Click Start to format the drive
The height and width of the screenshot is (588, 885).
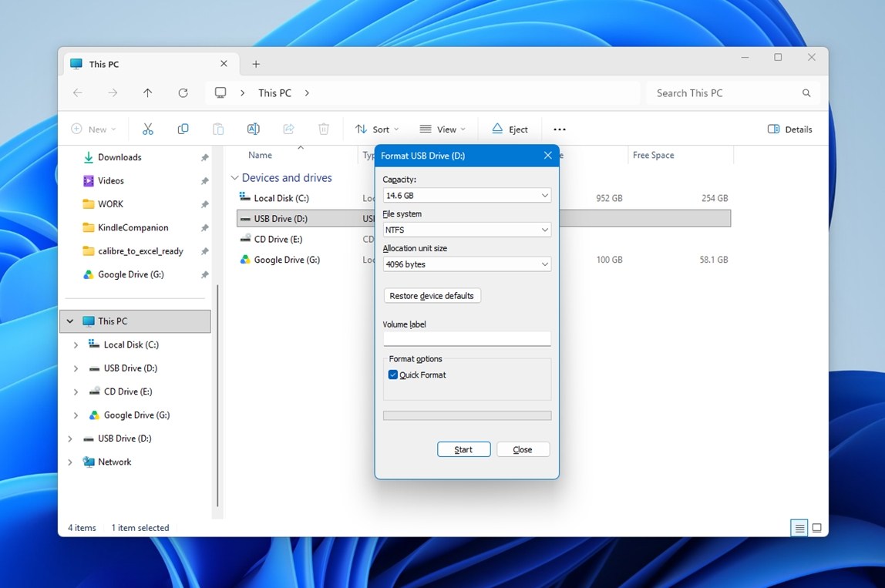tap(463, 449)
